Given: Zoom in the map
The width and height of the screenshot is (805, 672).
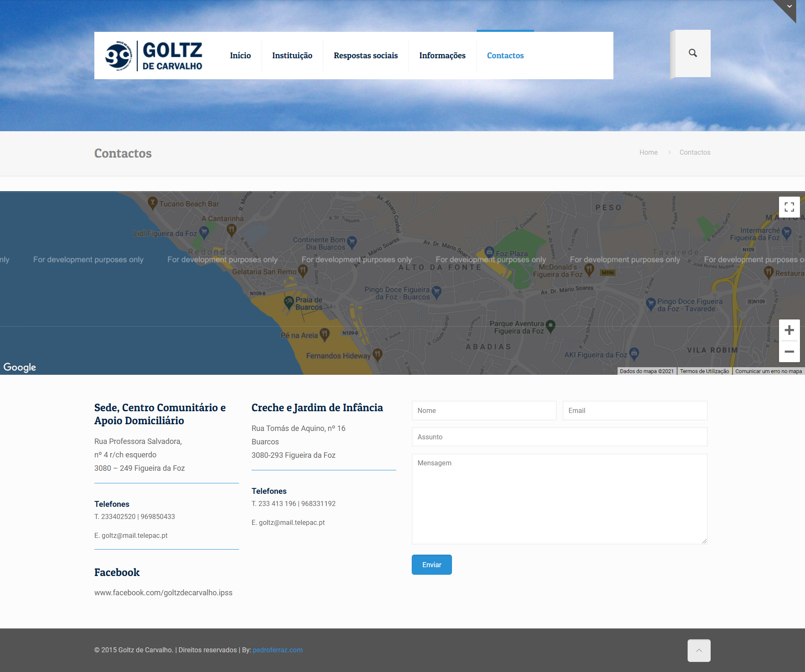Looking at the screenshot, I should click(789, 330).
